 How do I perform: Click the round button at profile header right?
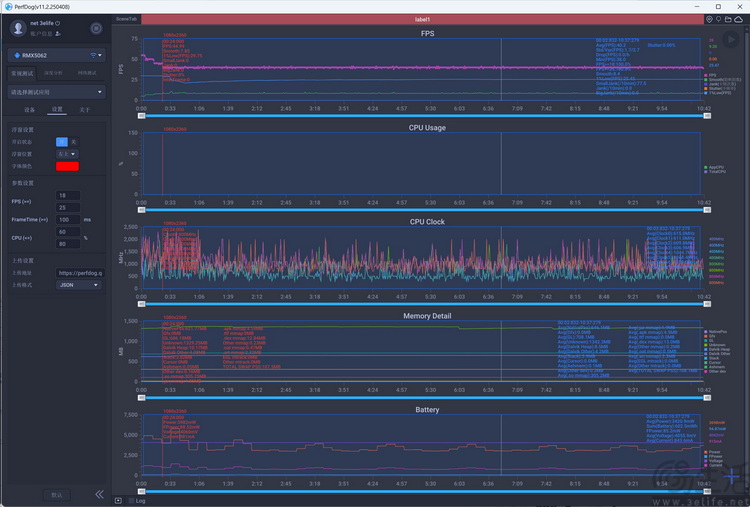96,29
